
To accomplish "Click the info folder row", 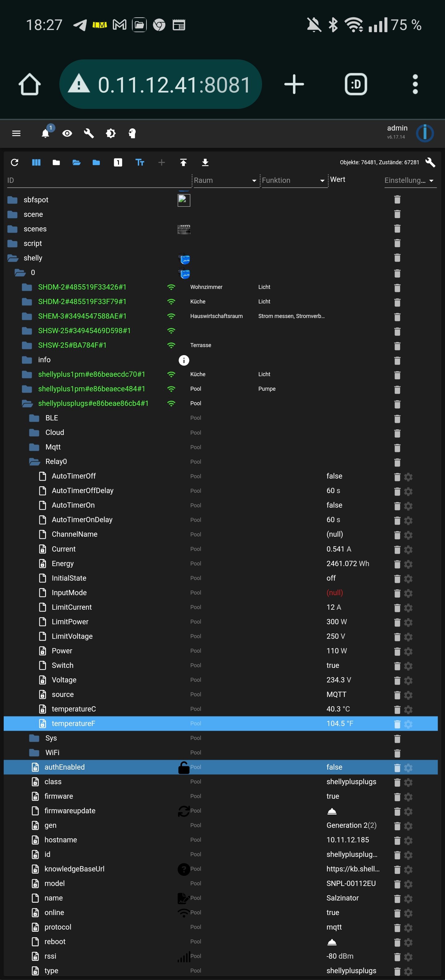I will pyautogui.click(x=220, y=360).
